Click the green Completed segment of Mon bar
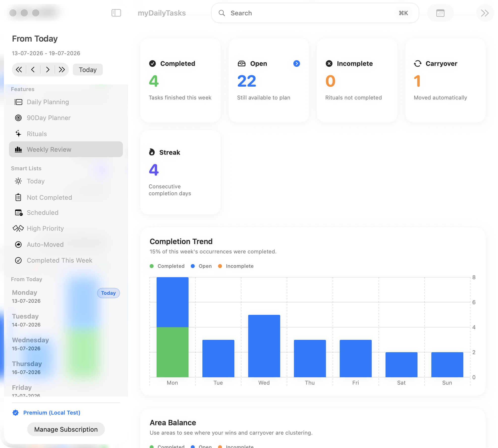498x448 pixels. click(172, 352)
